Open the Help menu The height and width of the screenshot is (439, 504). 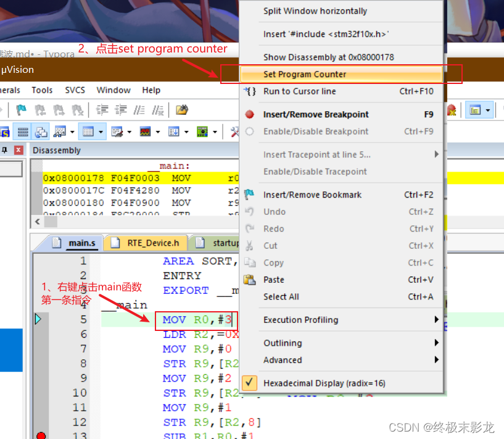coord(151,90)
